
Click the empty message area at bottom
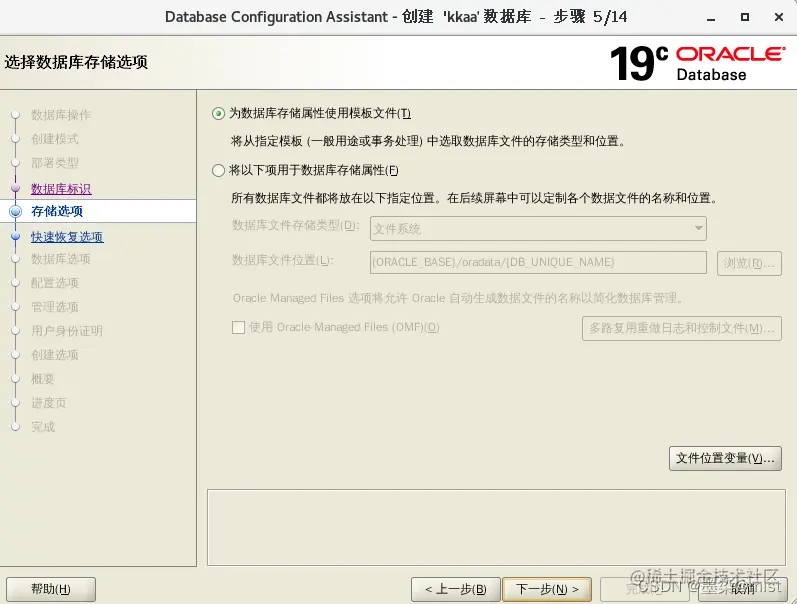(x=496, y=527)
